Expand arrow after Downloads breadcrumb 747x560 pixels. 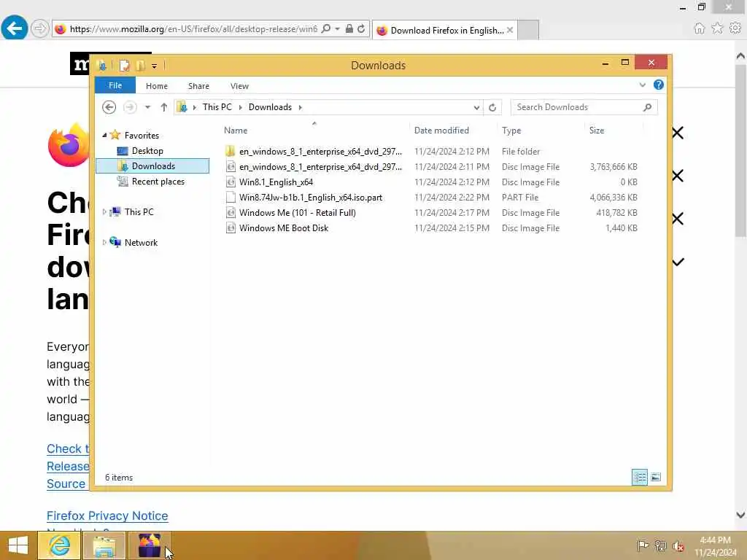pyautogui.click(x=300, y=107)
